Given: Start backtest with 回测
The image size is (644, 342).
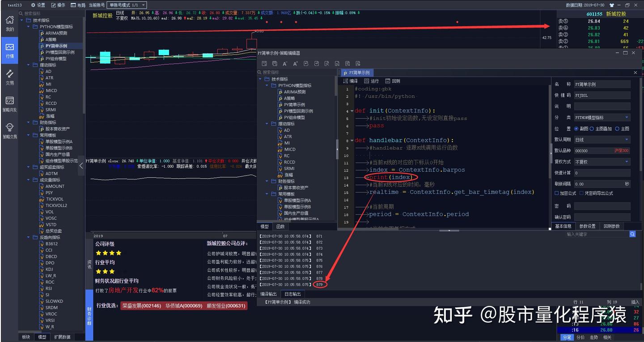Looking at the screenshot, I should [x=393, y=81].
